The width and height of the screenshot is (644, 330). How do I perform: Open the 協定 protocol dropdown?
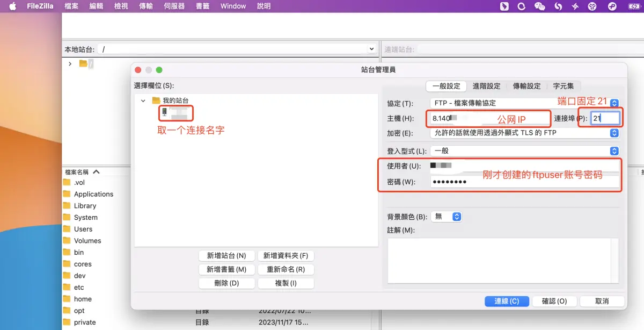click(x=525, y=103)
